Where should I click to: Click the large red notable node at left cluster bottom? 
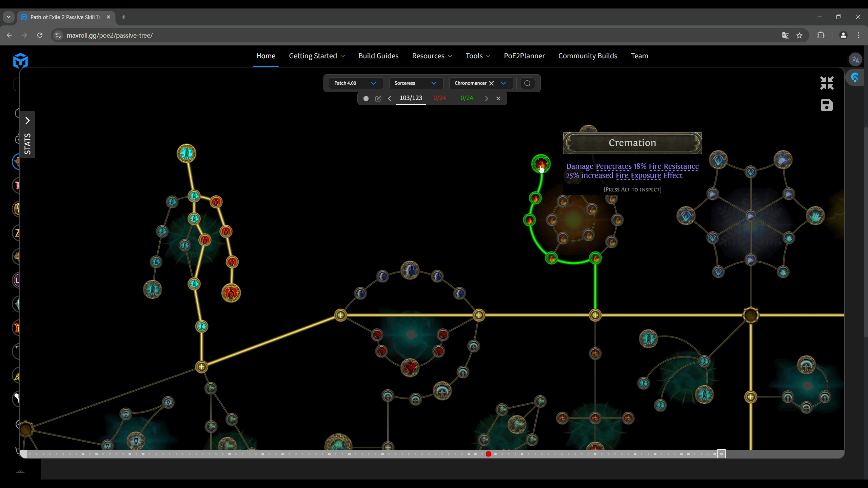pyautogui.click(x=231, y=293)
